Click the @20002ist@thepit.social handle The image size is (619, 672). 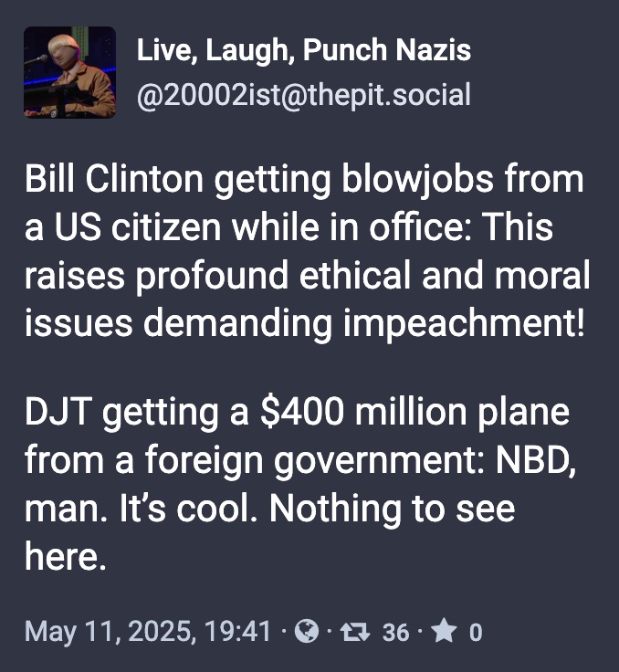click(x=304, y=95)
